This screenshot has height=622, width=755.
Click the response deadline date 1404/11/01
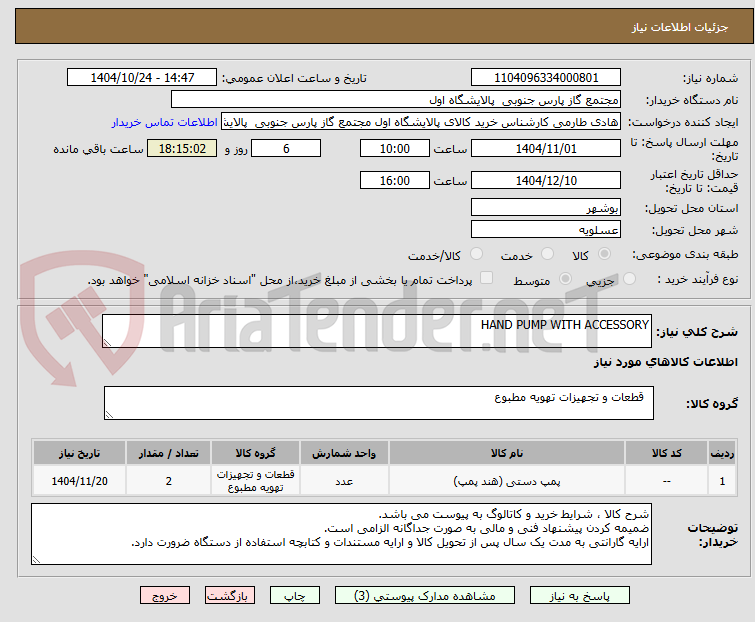click(546, 148)
